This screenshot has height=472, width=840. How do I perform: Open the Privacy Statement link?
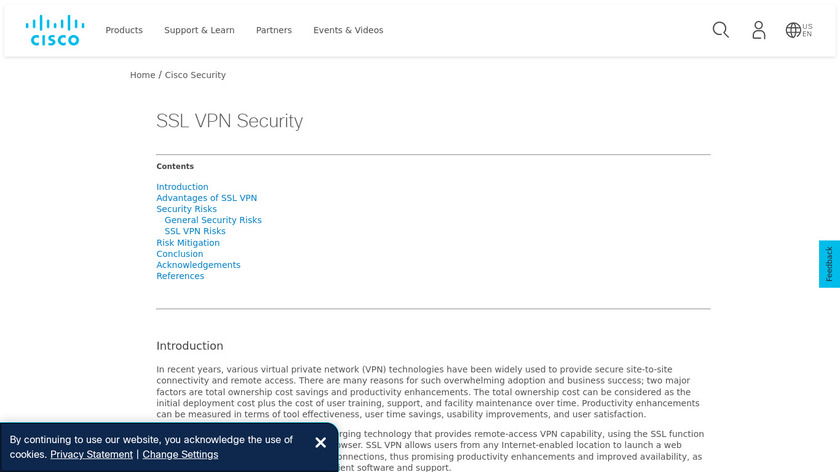[92, 454]
